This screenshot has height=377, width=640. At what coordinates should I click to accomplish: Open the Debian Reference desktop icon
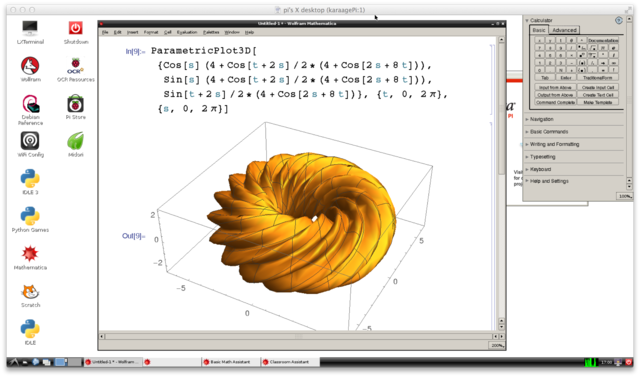30,109
